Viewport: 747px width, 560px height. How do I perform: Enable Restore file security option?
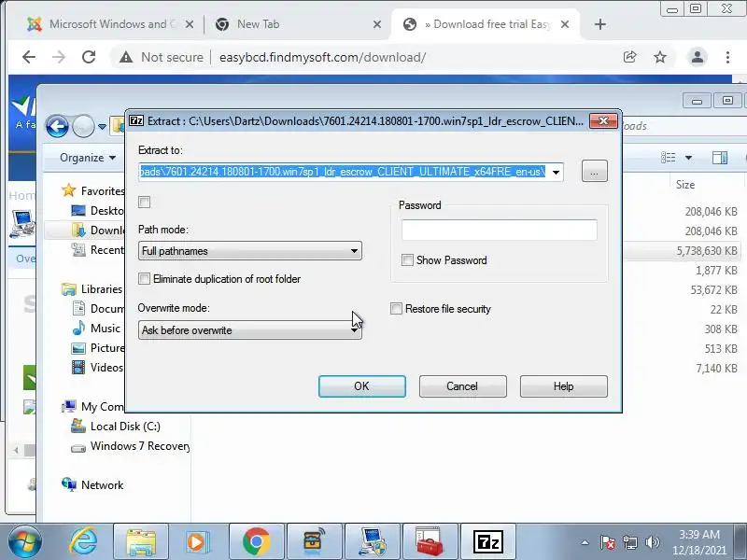pyautogui.click(x=396, y=309)
